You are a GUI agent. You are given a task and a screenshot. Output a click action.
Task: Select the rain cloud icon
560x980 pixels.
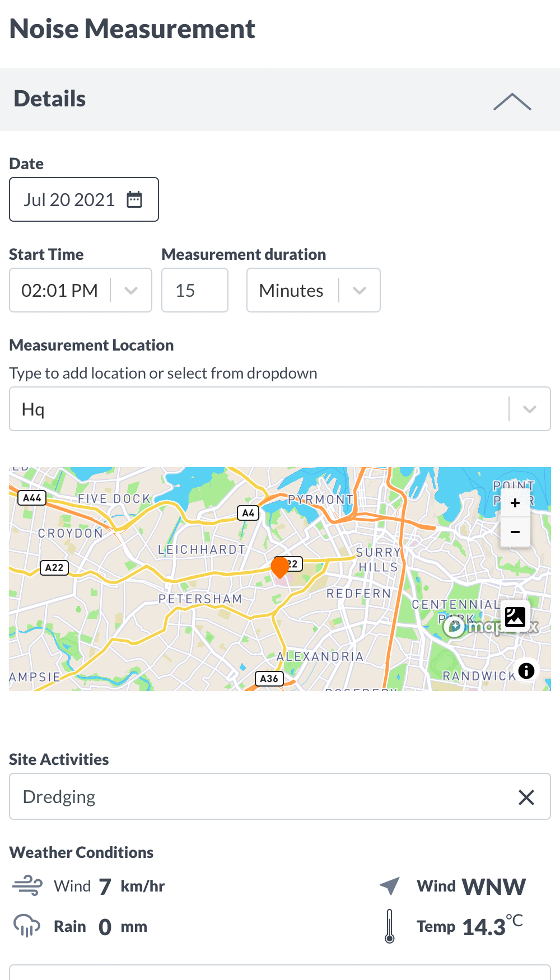pos(27,926)
